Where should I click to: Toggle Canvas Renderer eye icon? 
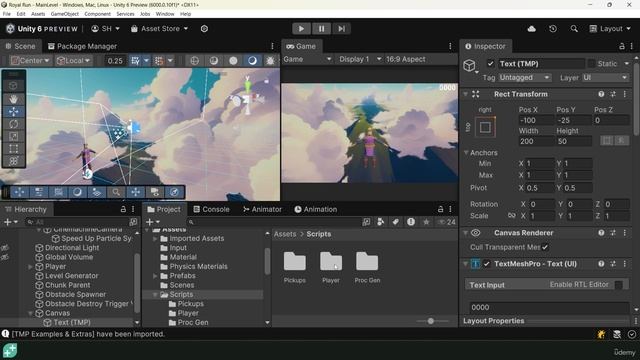pyautogui.click(x=476, y=233)
